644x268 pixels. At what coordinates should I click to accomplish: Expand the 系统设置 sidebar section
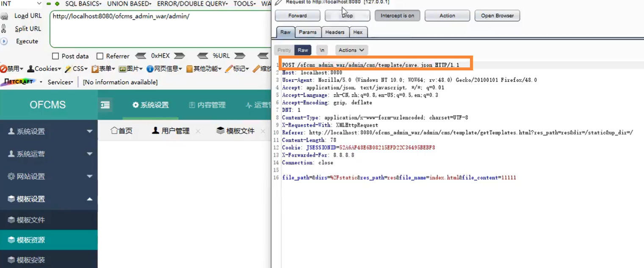[x=49, y=131]
